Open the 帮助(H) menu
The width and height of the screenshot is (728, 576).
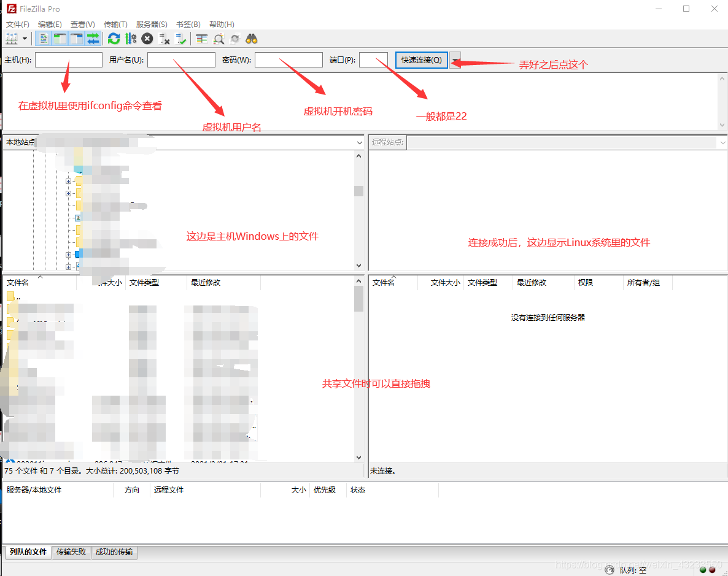coord(222,24)
